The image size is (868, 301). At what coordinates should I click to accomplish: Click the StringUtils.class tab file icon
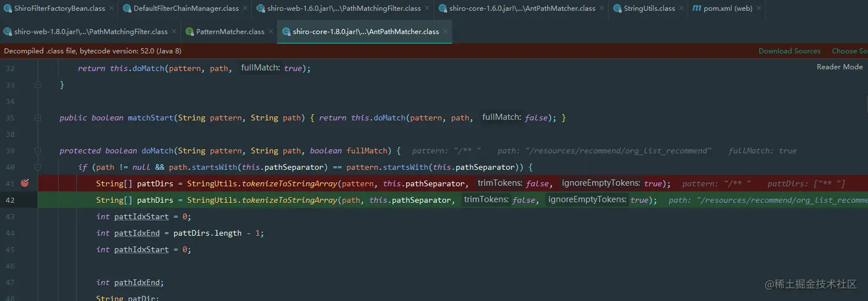point(617,9)
